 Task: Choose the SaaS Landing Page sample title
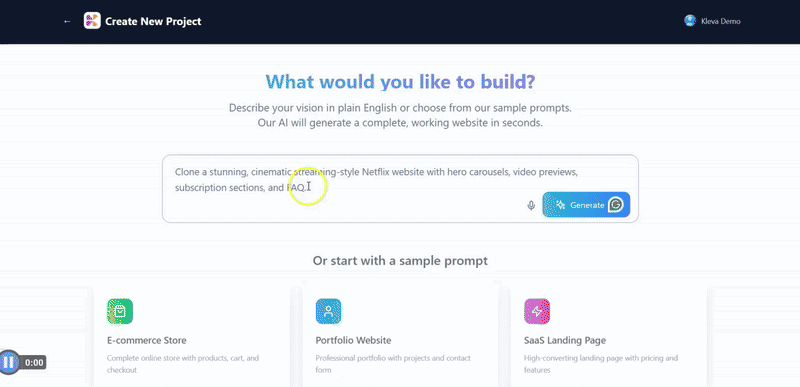[x=565, y=340]
